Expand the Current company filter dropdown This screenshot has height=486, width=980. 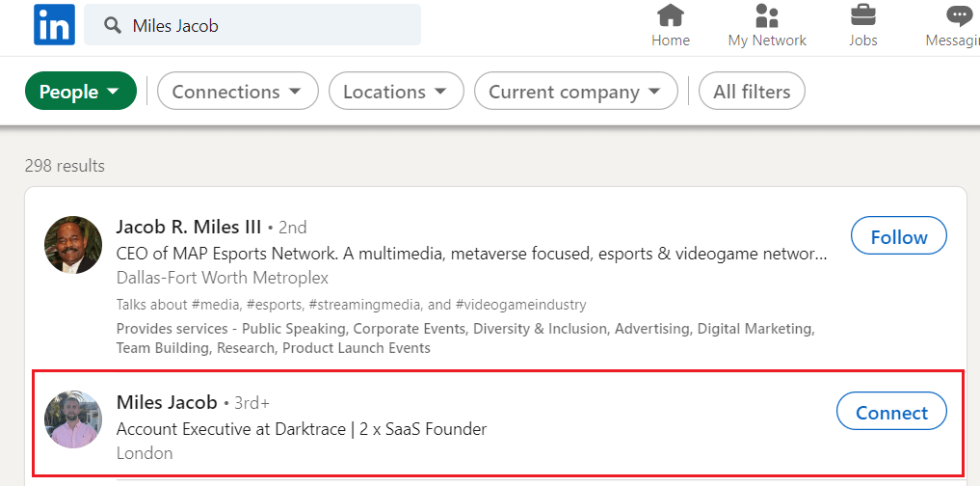[x=575, y=92]
